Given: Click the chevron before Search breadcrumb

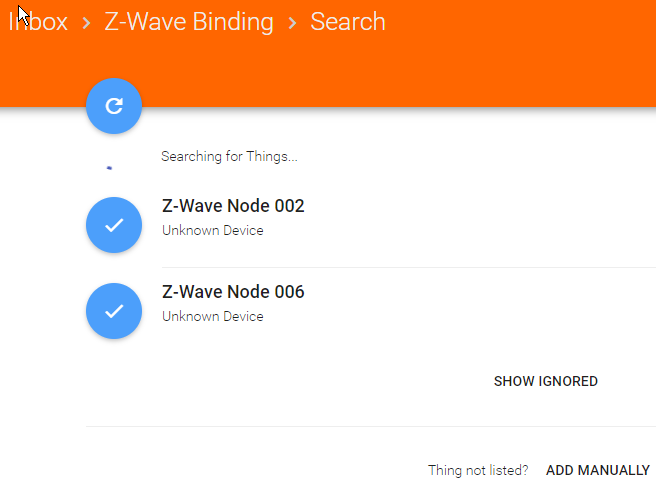Looking at the screenshot, I should tap(292, 23).
